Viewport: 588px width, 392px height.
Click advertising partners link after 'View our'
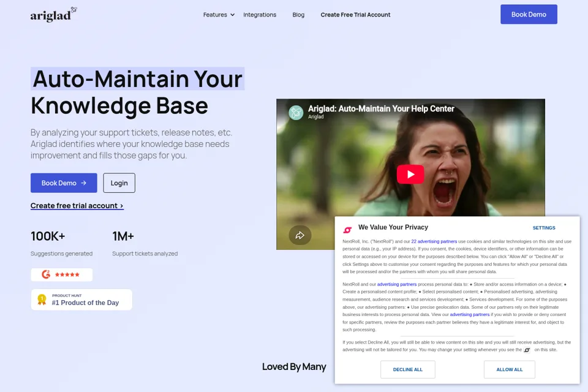pyautogui.click(x=470, y=314)
